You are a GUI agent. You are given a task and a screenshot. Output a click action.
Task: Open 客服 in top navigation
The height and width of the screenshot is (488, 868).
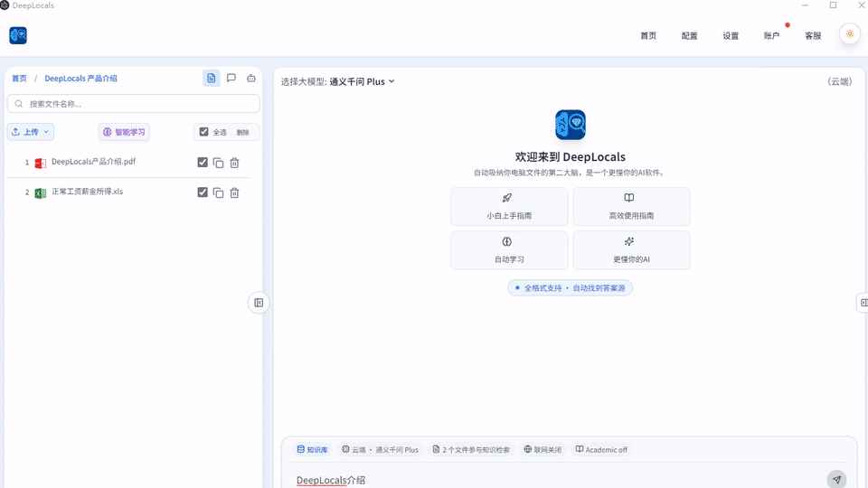pos(813,36)
